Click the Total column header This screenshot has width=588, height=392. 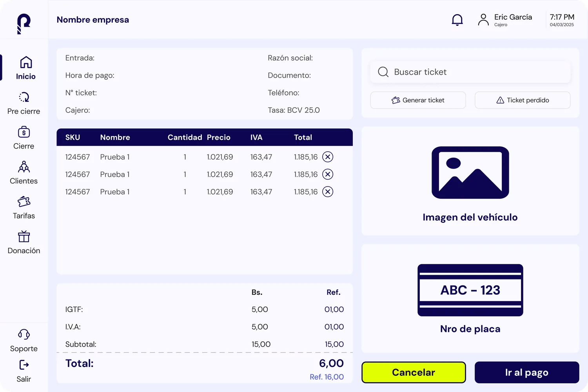[x=303, y=137]
